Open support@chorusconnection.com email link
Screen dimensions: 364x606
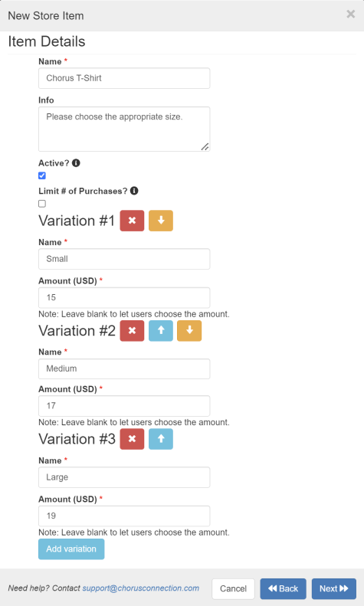[141, 588]
